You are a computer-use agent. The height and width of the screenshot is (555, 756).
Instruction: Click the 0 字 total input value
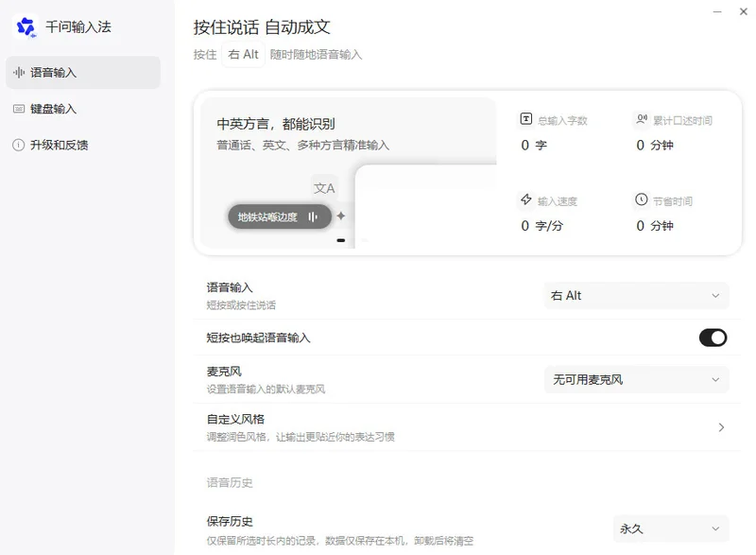(534, 146)
